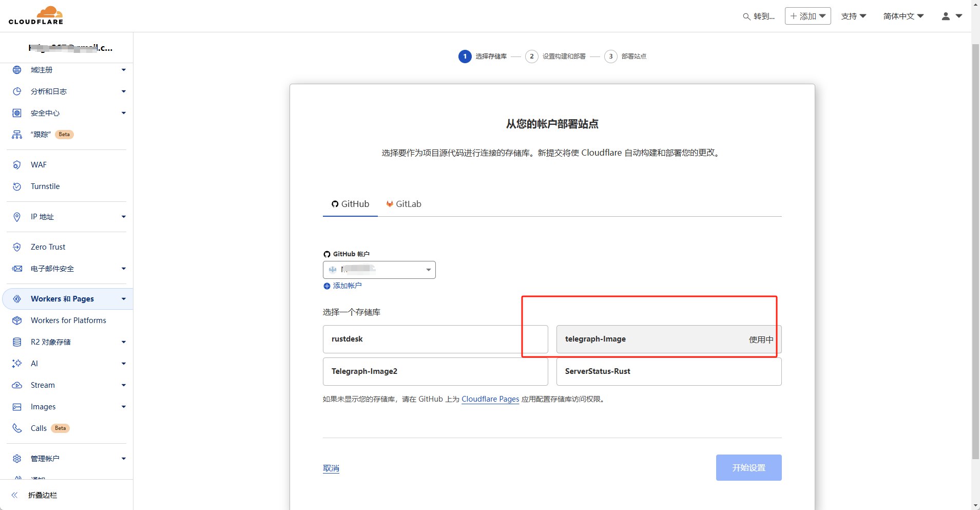The width and height of the screenshot is (980, 510).
Task: Click the security center icon
Action: tap(17, 113)
